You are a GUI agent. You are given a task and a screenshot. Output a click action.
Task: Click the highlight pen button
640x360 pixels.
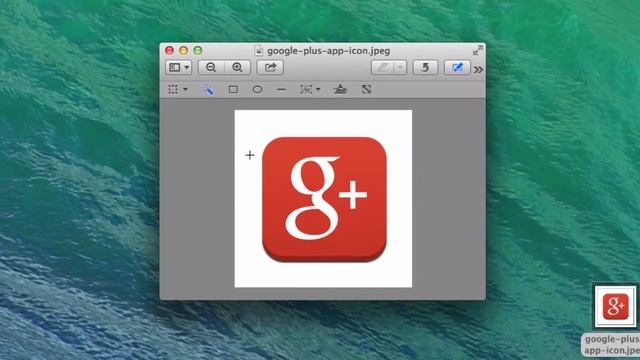[382, 67]
